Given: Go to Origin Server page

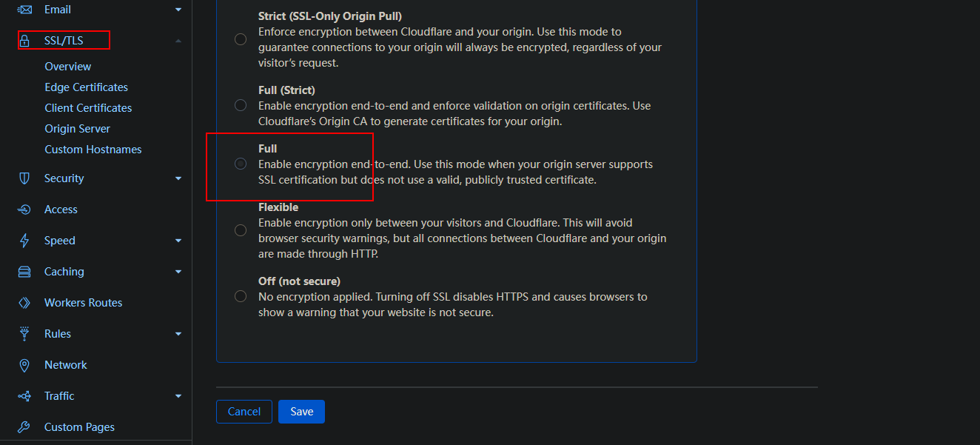Looking at the screenshot, I should coord(77,129).
